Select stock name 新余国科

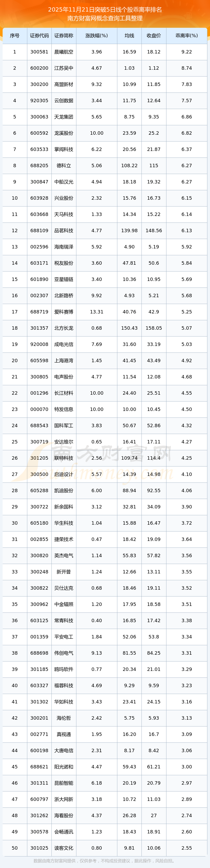[64, 507]
